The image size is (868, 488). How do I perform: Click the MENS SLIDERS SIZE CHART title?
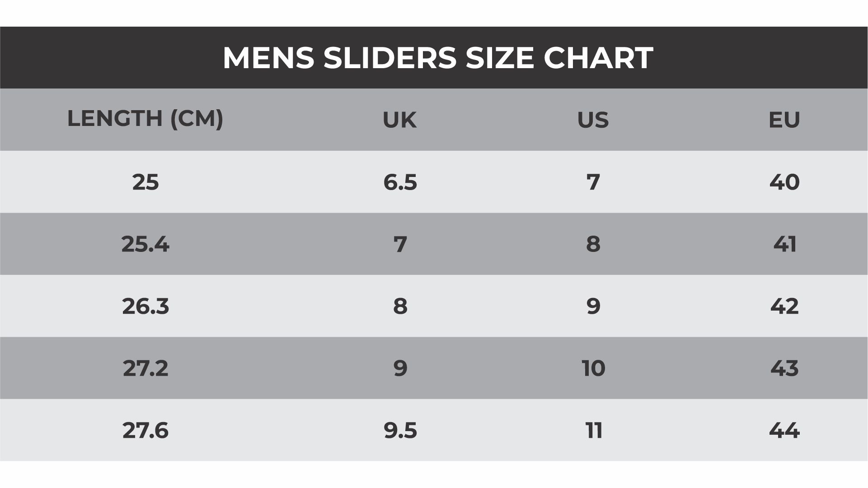coord(437,58)
